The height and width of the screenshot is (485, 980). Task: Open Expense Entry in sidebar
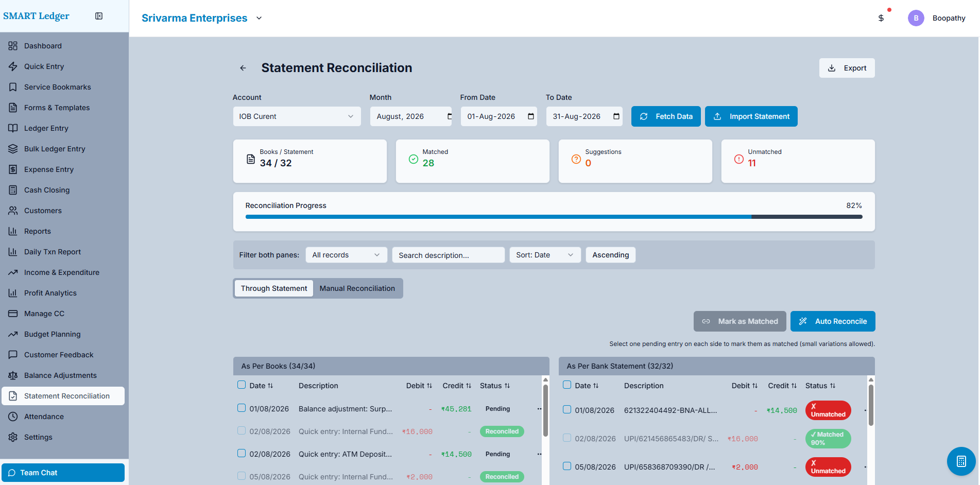pyautogui.click(x=64, y=169)
